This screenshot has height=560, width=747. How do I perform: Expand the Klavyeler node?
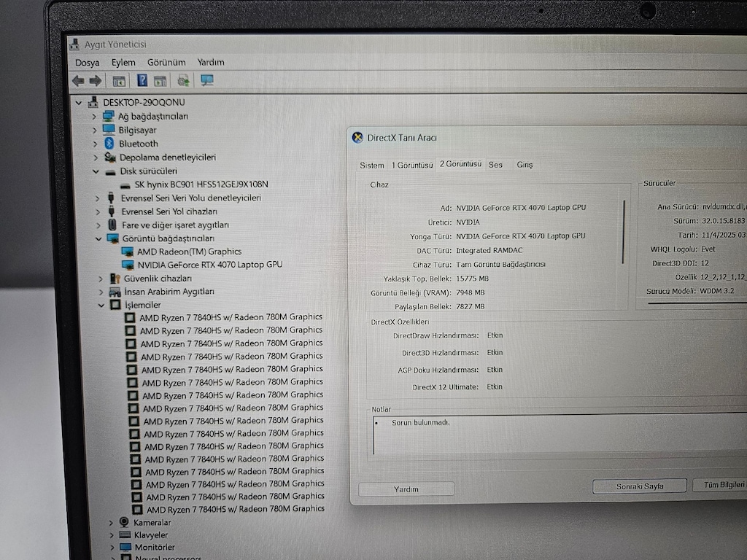[x=112, y=535]
